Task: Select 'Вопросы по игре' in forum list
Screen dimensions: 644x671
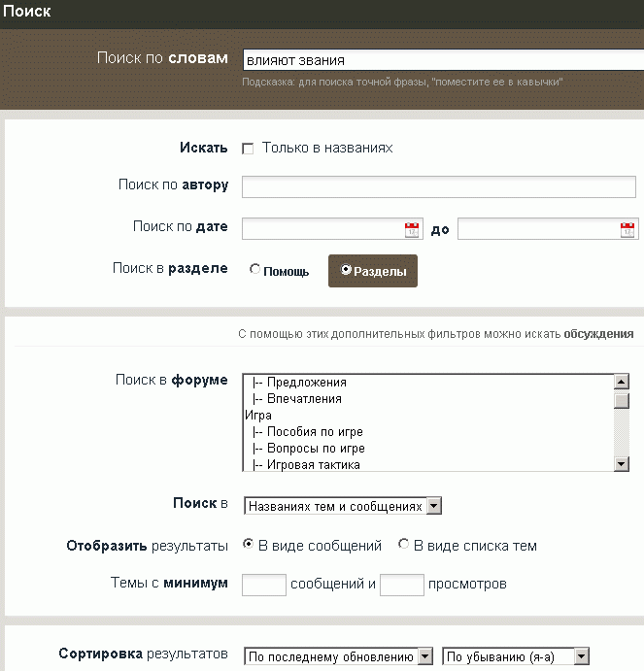Action: (428, 449)
